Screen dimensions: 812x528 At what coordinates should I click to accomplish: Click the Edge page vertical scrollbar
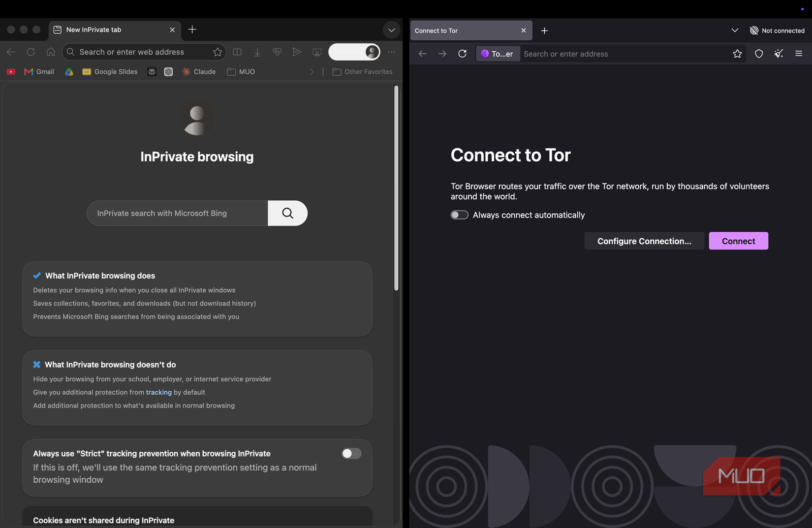pos(396,187)
